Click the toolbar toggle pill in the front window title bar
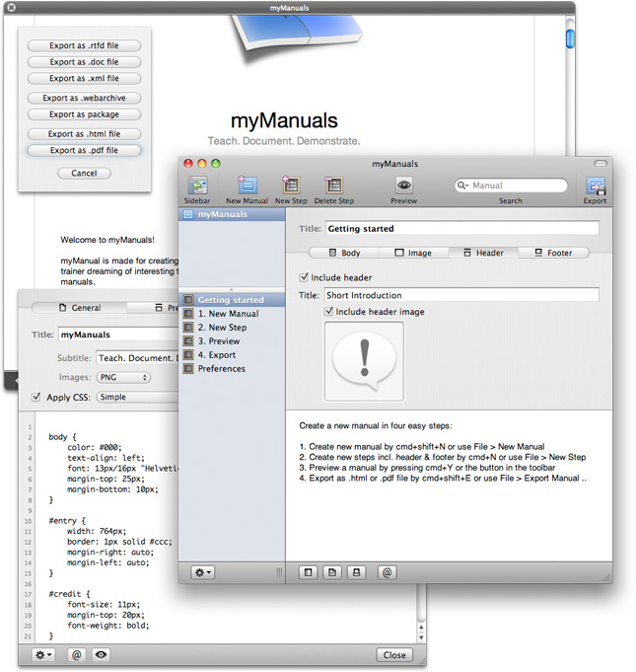Screen dimensions: 636x672 click(601, 163)
